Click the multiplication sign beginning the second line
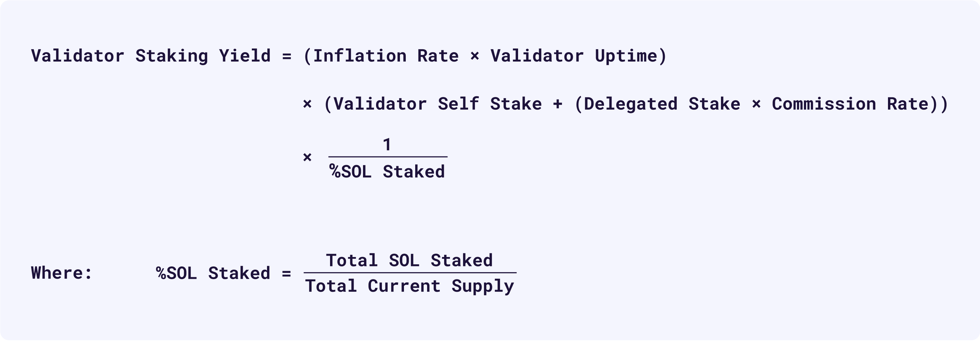The width and height of the screenshot is (980, 341). point(307,104)
